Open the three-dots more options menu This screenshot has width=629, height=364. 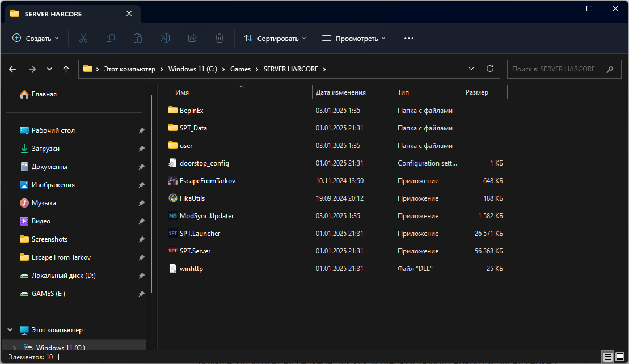pos(409,38)
